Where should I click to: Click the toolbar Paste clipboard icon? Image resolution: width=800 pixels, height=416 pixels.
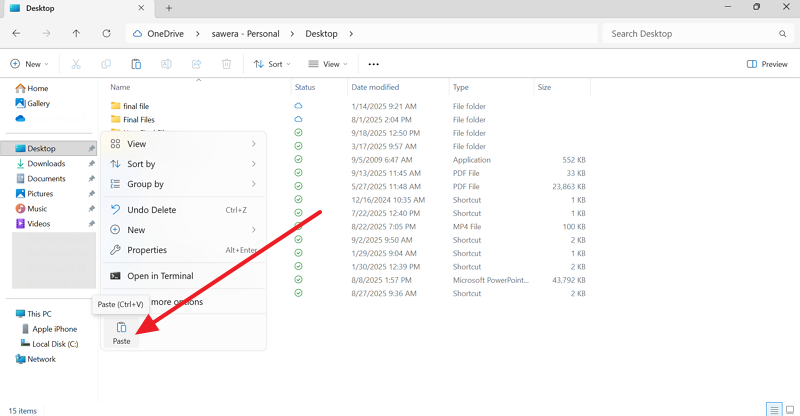click(x=136, y=64)
